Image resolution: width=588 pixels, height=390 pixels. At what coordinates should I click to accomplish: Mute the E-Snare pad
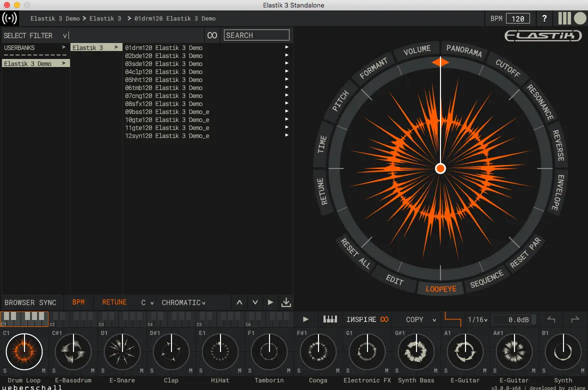tap(142, 371)
